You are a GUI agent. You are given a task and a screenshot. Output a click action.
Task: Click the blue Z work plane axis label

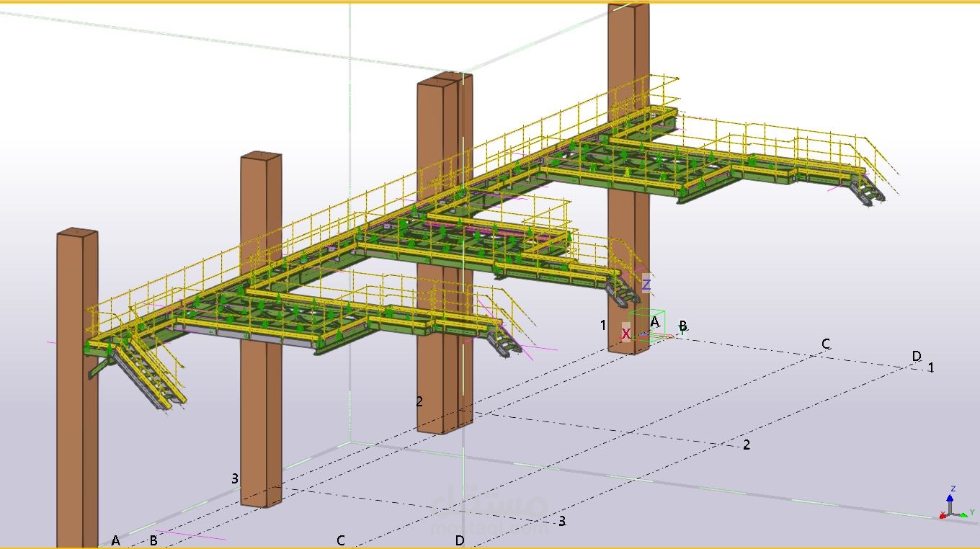pos(646,285)
